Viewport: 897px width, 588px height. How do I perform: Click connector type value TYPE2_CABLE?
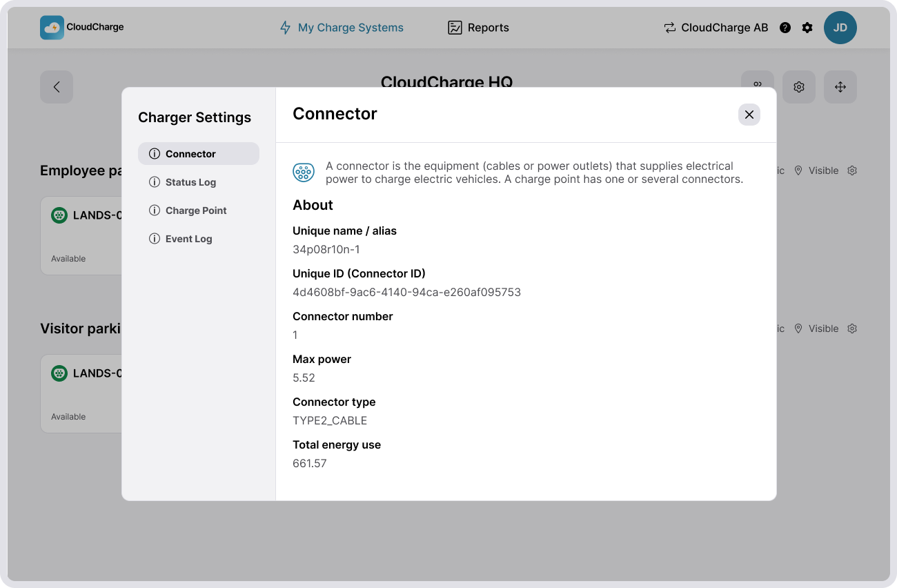click(x=330, y=420)
